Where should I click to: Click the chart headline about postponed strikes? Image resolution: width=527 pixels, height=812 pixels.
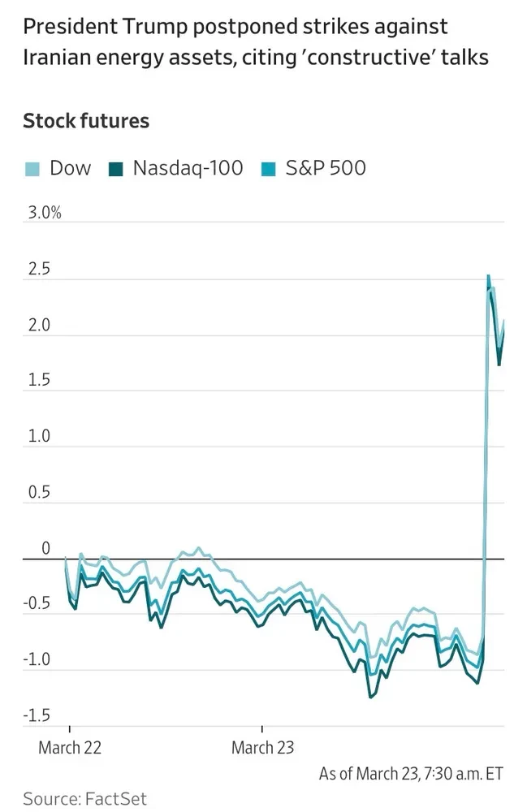pos(256,42)
